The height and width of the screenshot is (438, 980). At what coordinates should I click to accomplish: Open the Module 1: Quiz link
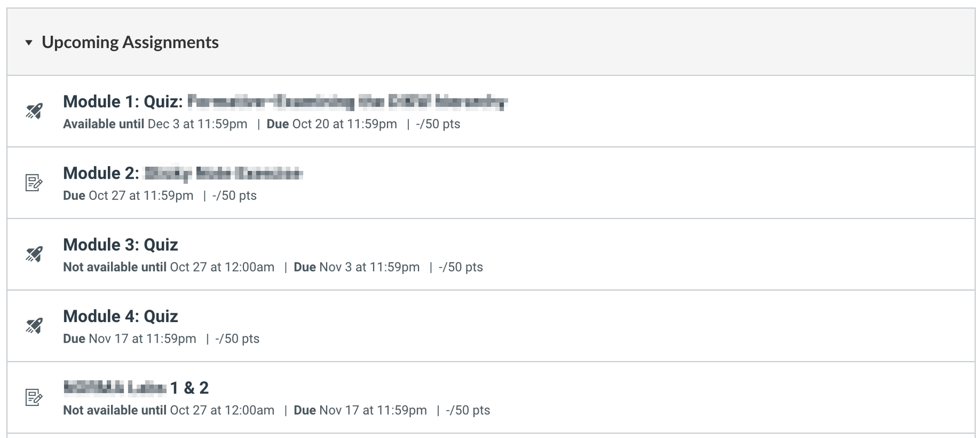pyautogui.click(x=285, y=101)
